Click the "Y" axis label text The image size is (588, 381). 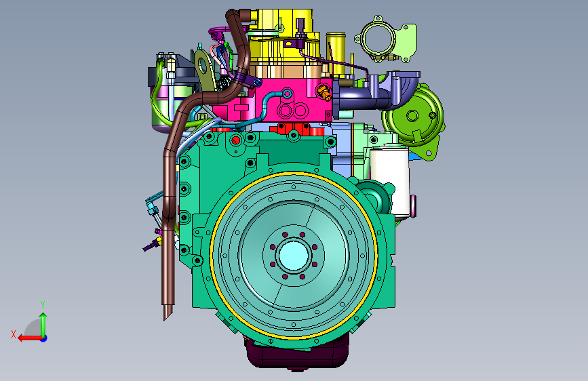pos(43,305)
